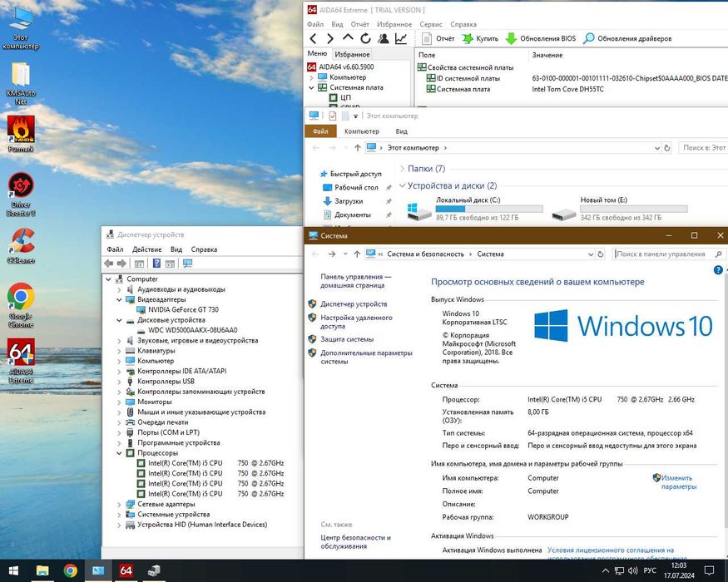
Task: Collapse Видеоадаптеры node in Device Manager
Action: [x=119, y=300]
